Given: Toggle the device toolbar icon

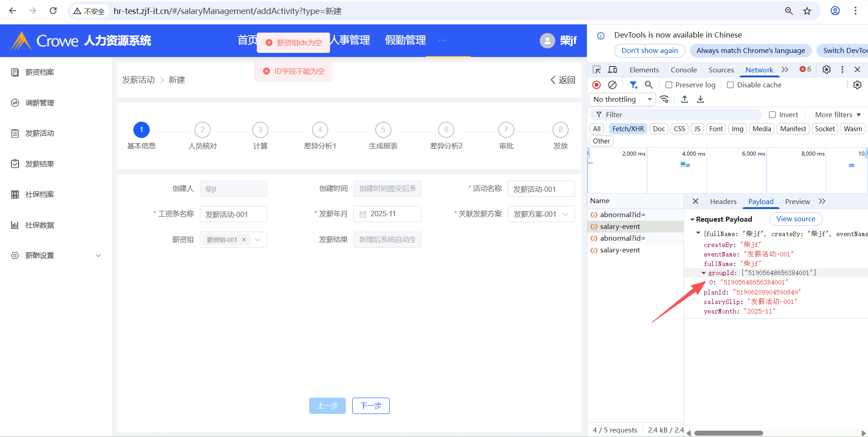Looking at the screenshot, I should (x=613, y=70).
